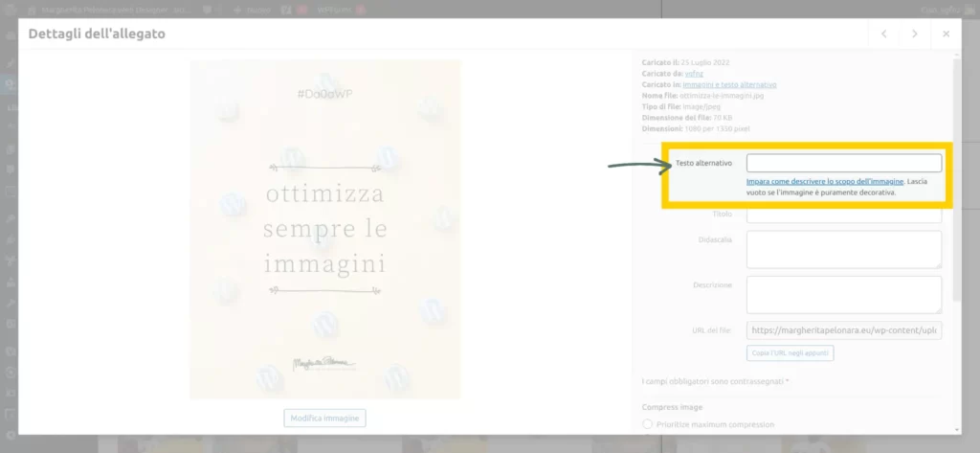Click the Testo alternativo input field

click(844, 163)
